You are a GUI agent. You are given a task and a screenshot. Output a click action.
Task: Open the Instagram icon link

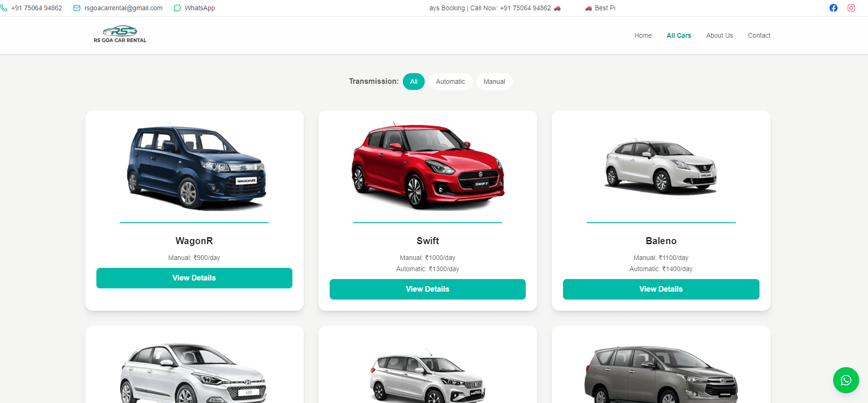click(x=851, y=8)
